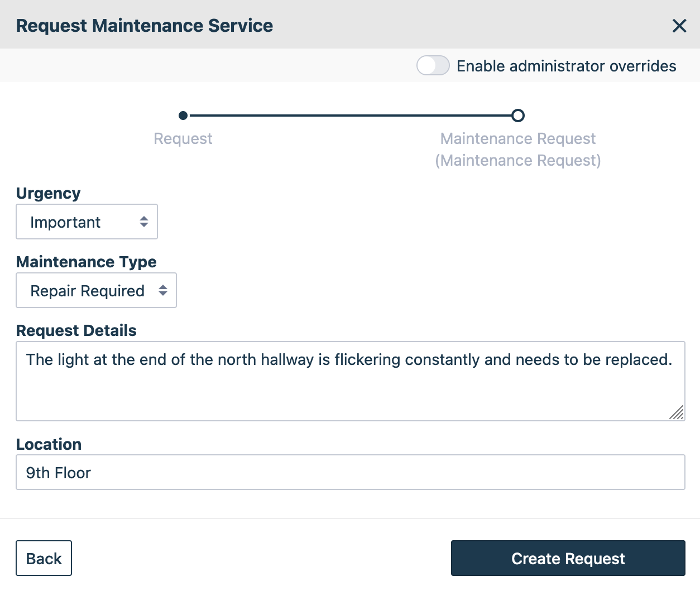Screen dimensions: 700x596
Task: Click the arrows icon beside Repair Required
Action: pyautogui.click(x=163, y=291)
